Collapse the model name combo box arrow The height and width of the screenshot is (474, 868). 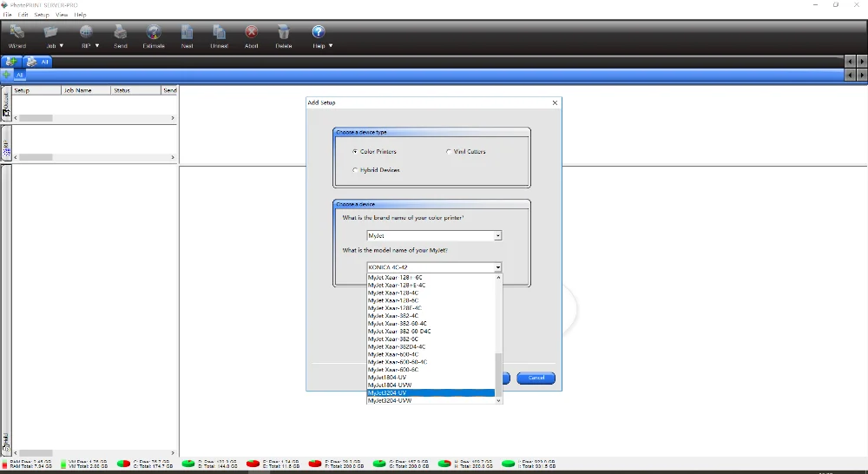(497, 267)
